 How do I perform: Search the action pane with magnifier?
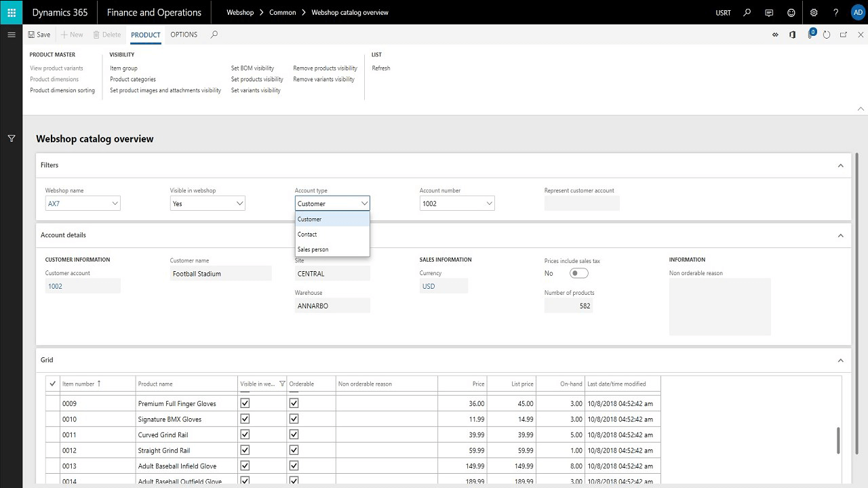[214, 35]
